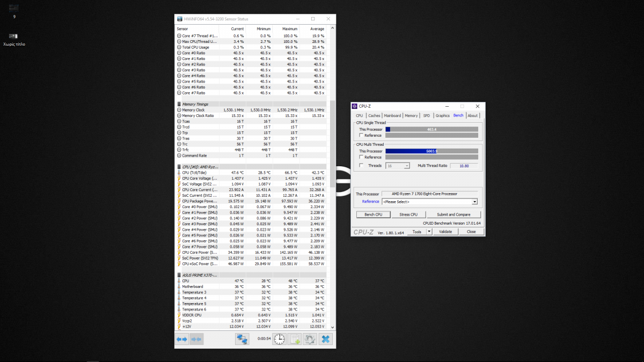Viewport: 644px width, 362px height.
Task: Enable Reference checkbox under CPU Multi Thread
Action: [x=361, y=157]
